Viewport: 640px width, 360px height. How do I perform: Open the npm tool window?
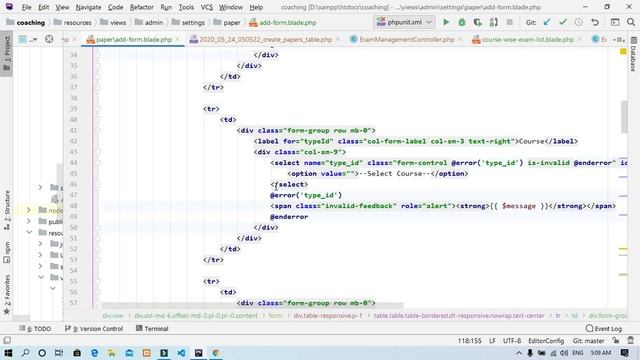7,252
